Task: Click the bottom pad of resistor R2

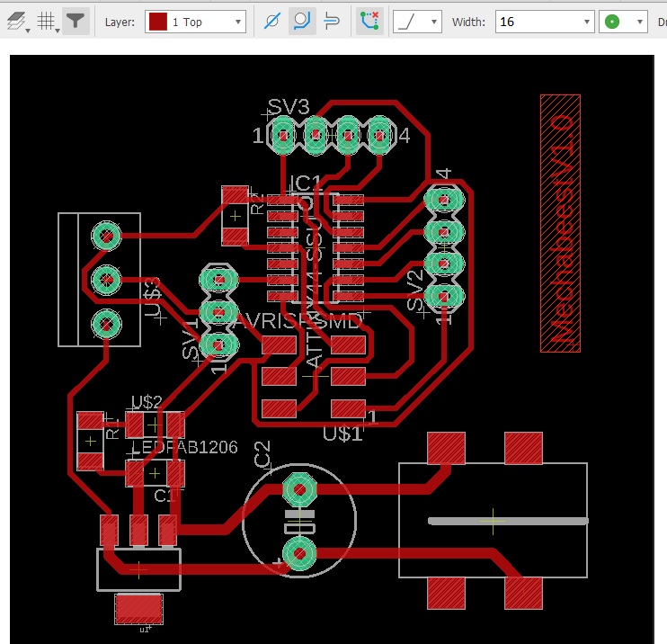Action: [235, 237]
